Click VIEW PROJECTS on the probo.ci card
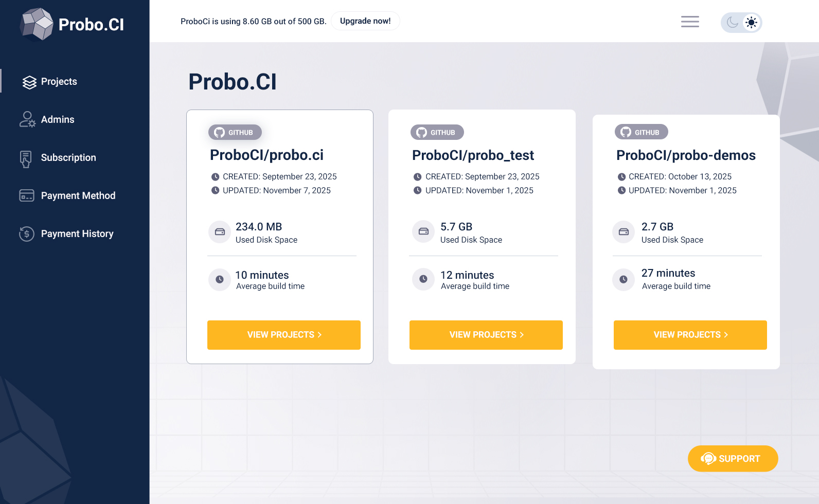The height and width of the screenshot is (504, 819). click(283, 335)
